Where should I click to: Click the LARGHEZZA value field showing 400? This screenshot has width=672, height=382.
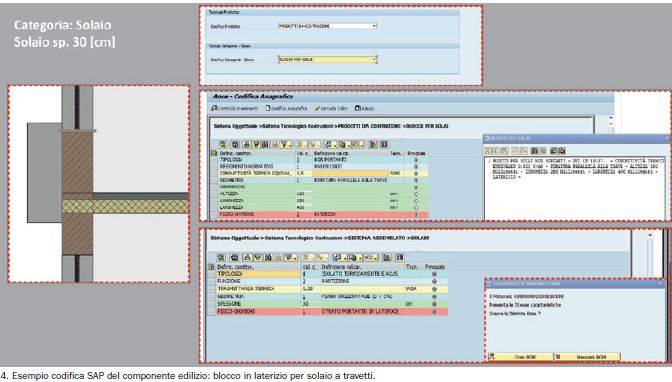coord(304,208)
